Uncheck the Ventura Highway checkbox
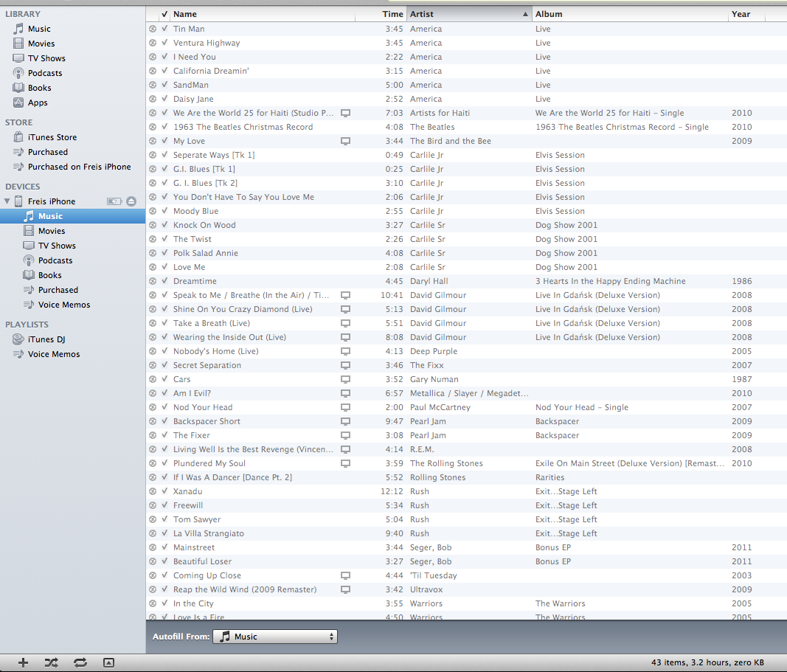This screenshot has height=672, width=787. click(164, 43)
